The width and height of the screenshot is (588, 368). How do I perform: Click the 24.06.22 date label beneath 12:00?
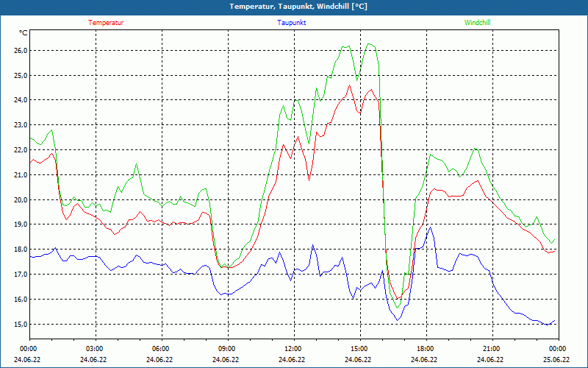pos(293,360)
